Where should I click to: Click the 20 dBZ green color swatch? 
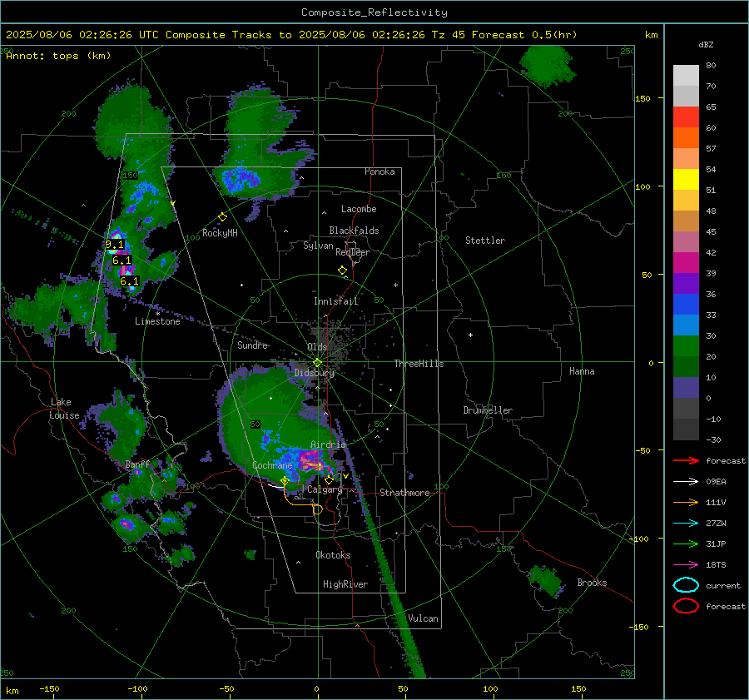[686, 346]
